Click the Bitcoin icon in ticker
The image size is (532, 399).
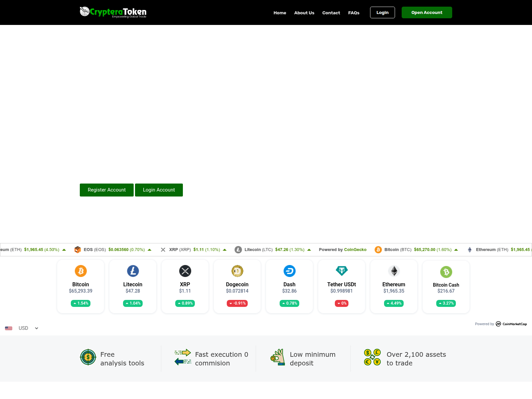click(x=378, y=250)
